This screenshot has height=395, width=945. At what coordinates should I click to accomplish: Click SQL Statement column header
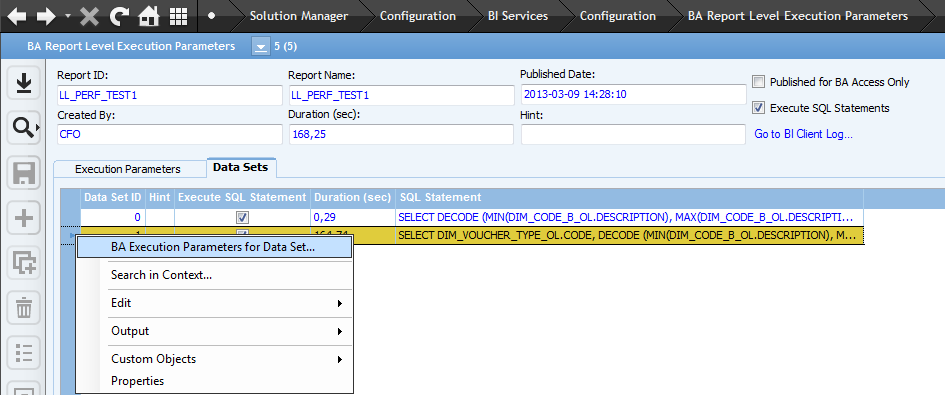(x=629, y=197)
